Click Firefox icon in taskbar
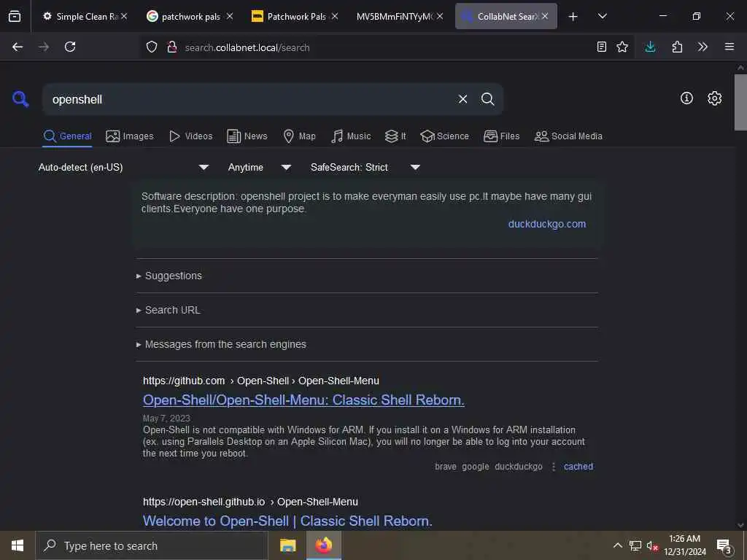747x560 pixels. [323, 545]
